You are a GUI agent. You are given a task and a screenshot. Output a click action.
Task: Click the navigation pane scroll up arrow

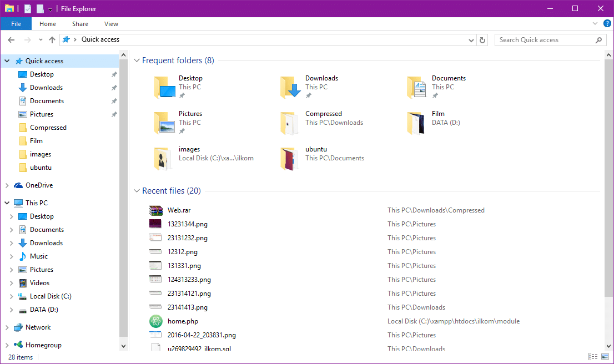(x=123, y=55)
